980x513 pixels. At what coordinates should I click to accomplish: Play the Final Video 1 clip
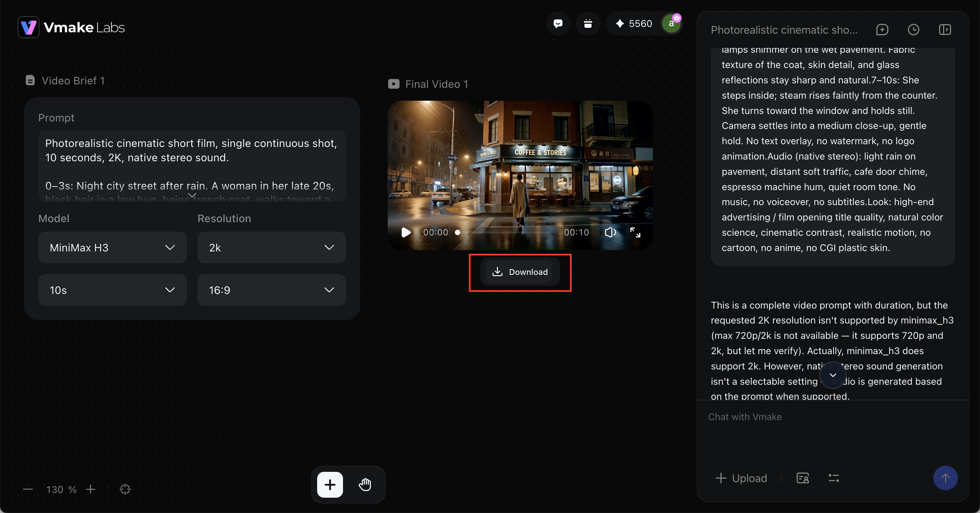[x=406, y=232]
